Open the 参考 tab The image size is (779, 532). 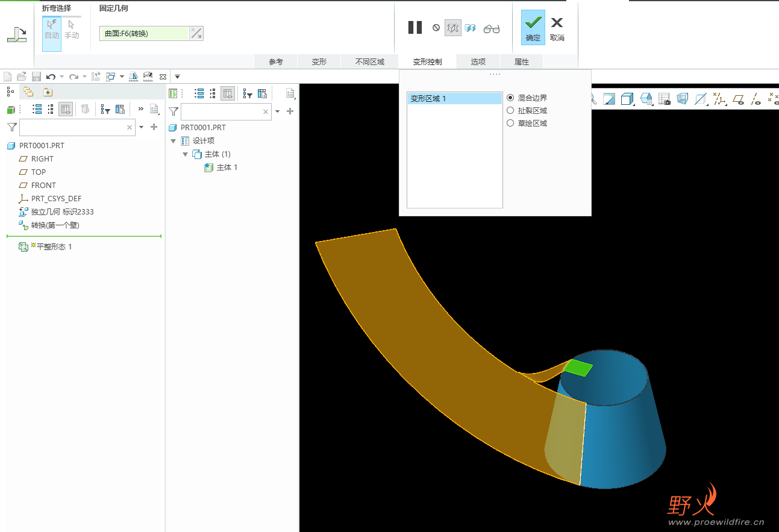pos(276,62)
